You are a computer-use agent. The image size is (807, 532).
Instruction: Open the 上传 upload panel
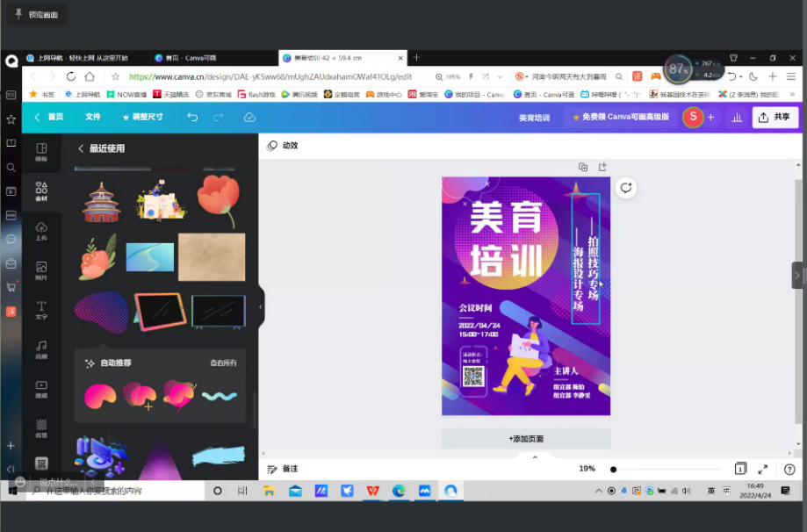pos(41,231)
